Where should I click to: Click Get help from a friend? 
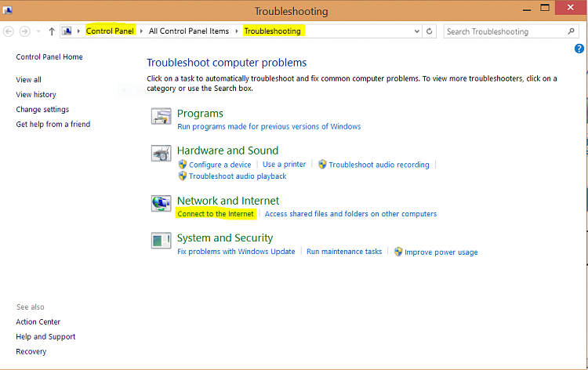pyautogui.click(x=53, y=124)
